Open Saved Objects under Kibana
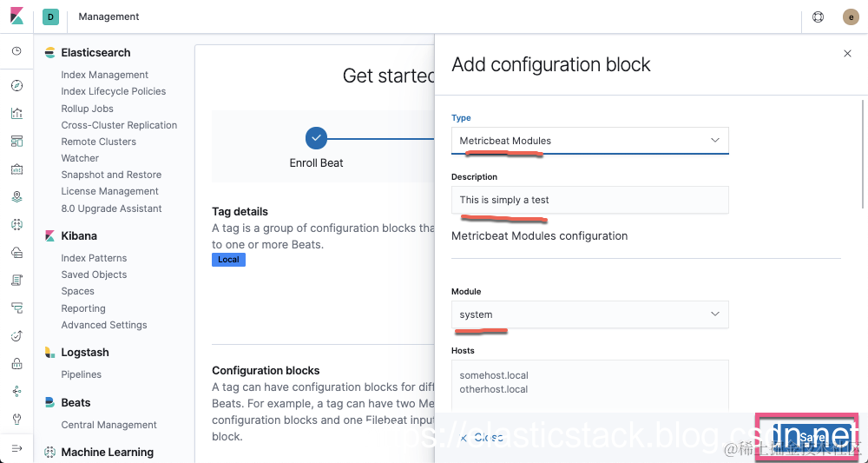 tap(94, 274)
